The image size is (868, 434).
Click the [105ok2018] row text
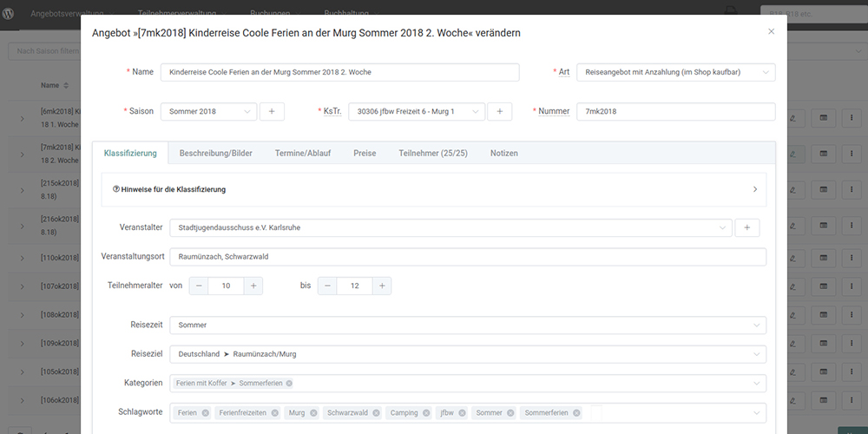[60, 372]
